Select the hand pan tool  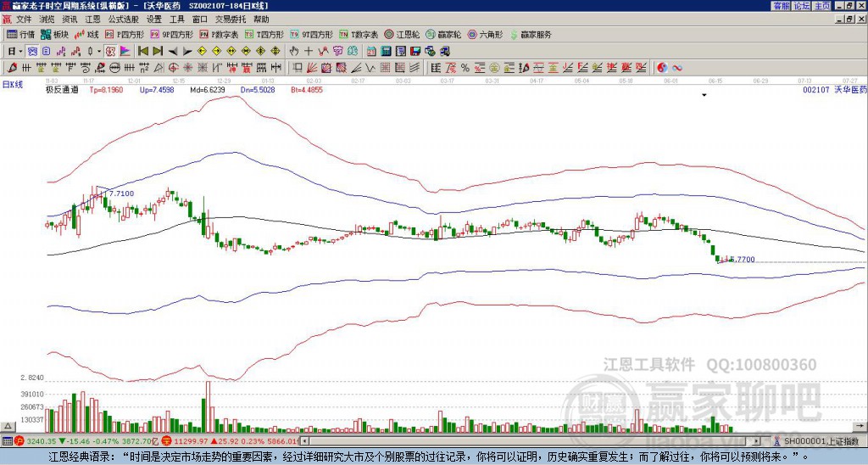point(293,52)
